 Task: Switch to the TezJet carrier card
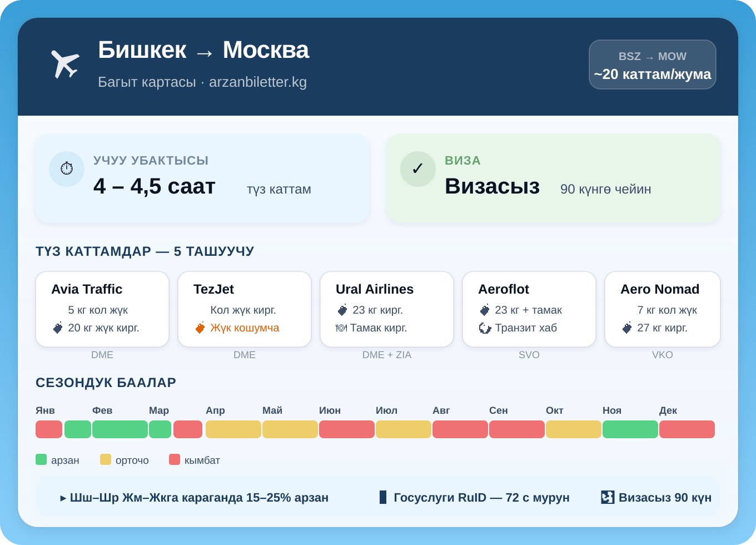tap(245, 309)
